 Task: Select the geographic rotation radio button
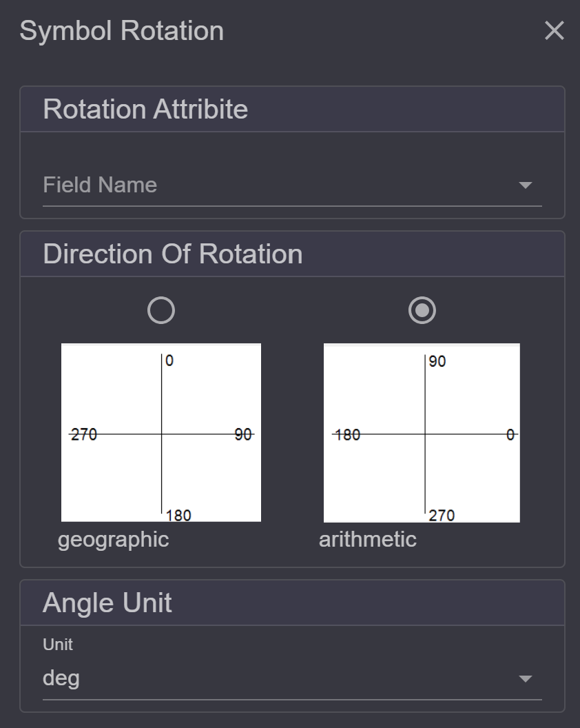click(161, 310)
